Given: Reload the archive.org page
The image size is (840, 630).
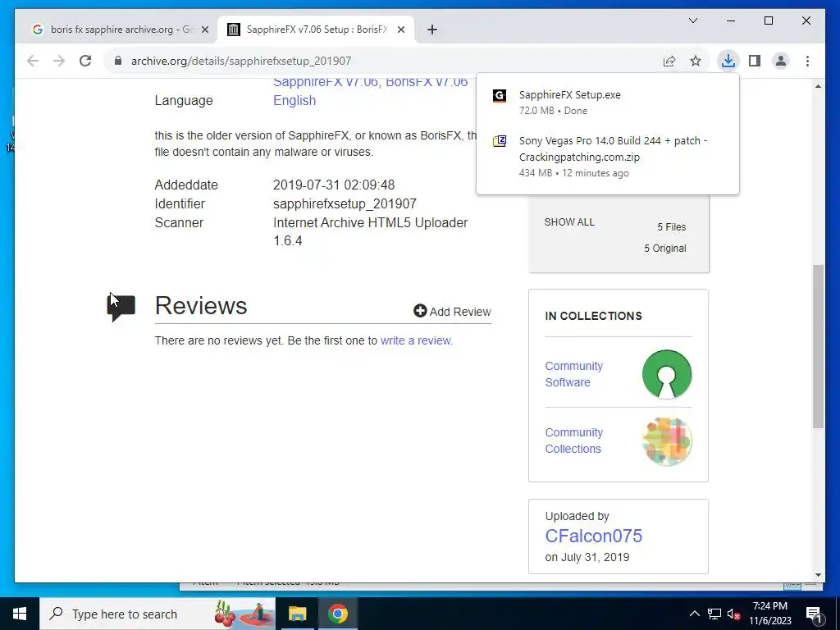Looking at the screenshot, I should (85, 61).
